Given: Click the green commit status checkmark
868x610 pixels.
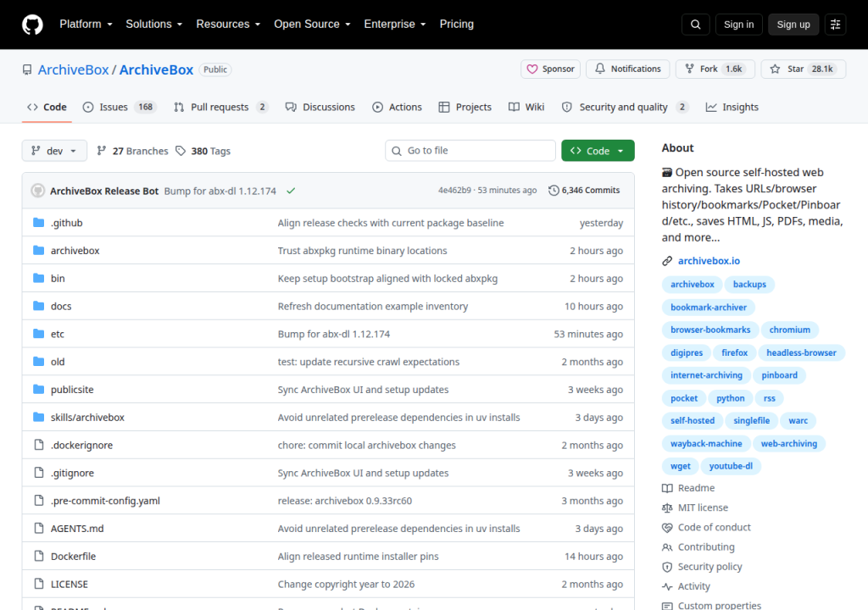Looking at the screenshot, I should (291, 191).
